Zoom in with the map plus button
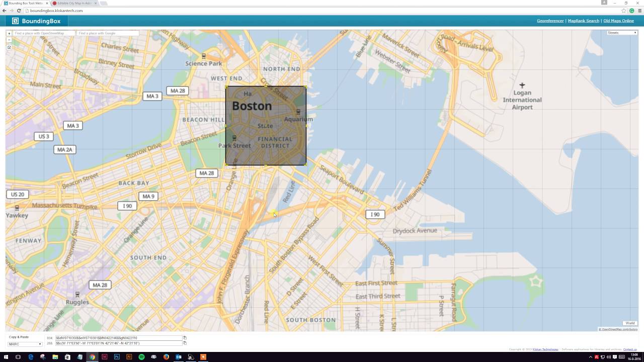The image size is (644, 362). [x=9, y=33]
